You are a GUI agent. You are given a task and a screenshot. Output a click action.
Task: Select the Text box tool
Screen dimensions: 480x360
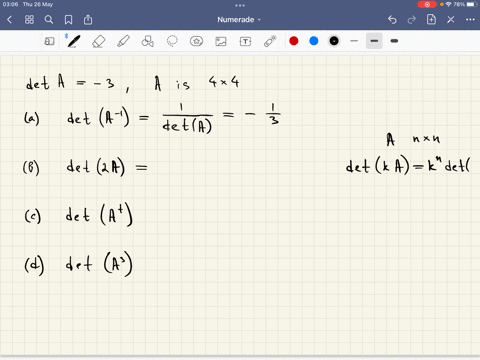click(x=245, y=41)
